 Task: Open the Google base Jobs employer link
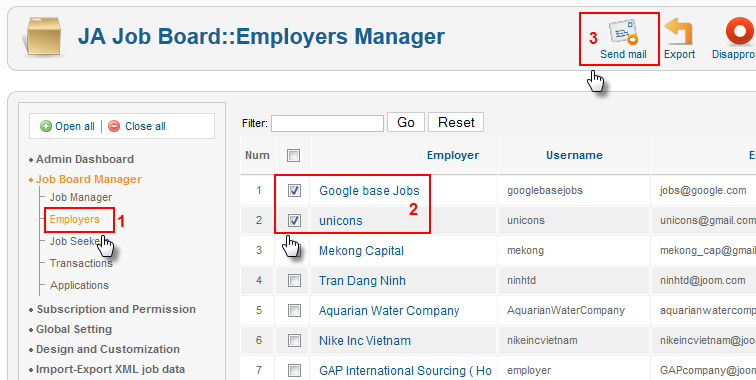click(369, 190)
